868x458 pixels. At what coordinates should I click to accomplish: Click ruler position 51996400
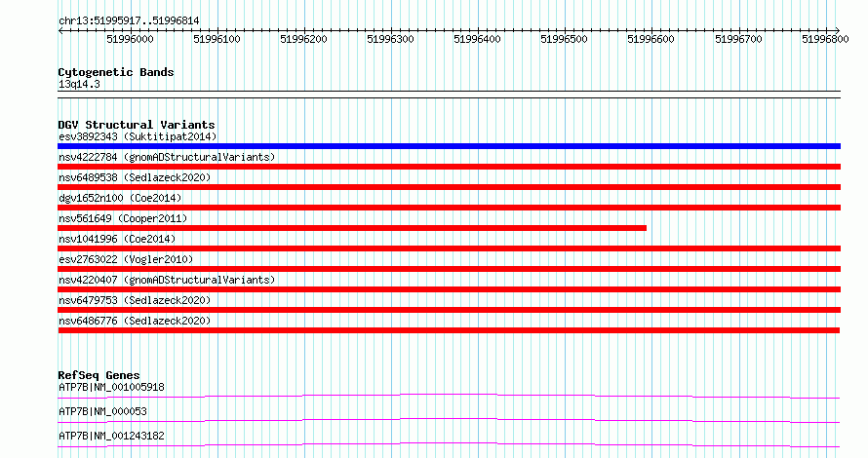click(x=477, y=39)
